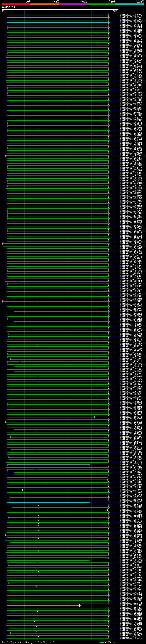Select label UniRef100_P26321
Screen dimensions: 146x644
coord(131,439)
